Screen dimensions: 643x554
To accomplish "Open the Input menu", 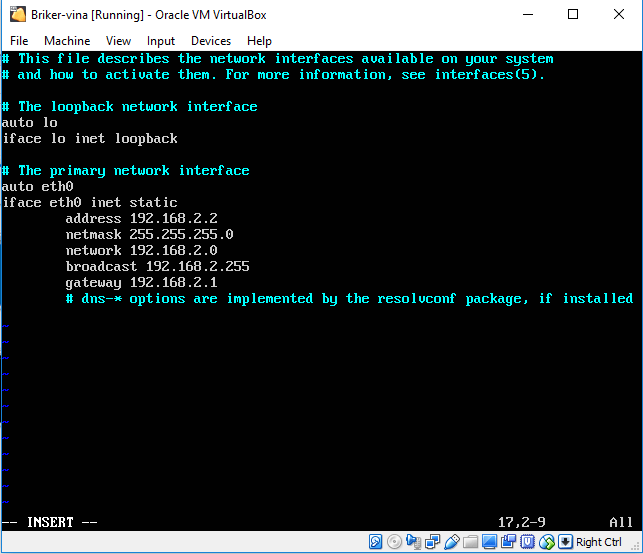I will coord(160,41).
